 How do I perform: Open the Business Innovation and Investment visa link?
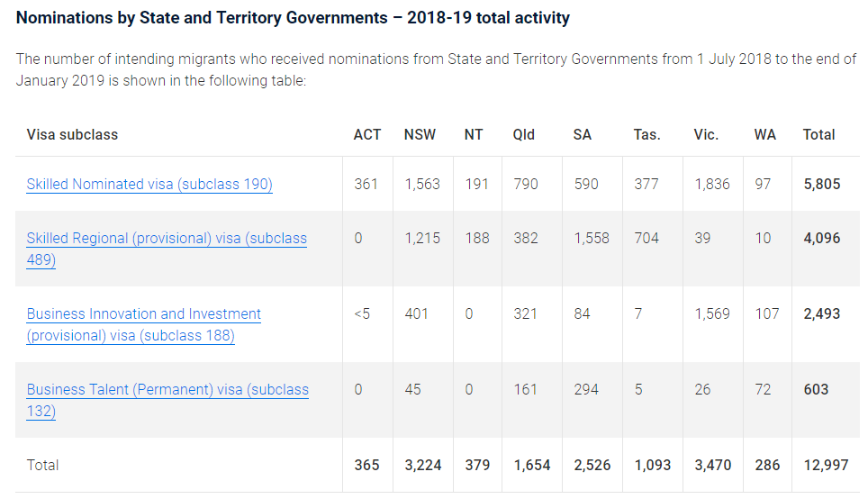pos(144,314)
